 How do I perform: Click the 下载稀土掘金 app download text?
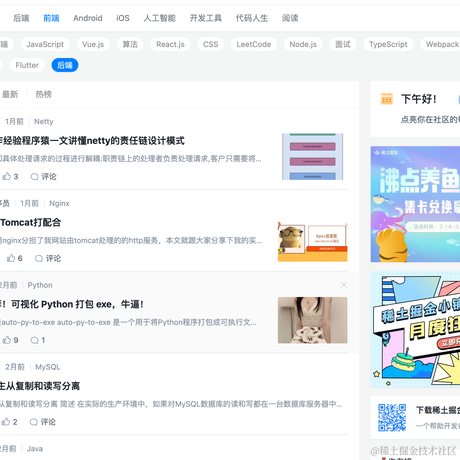[438, 410]
